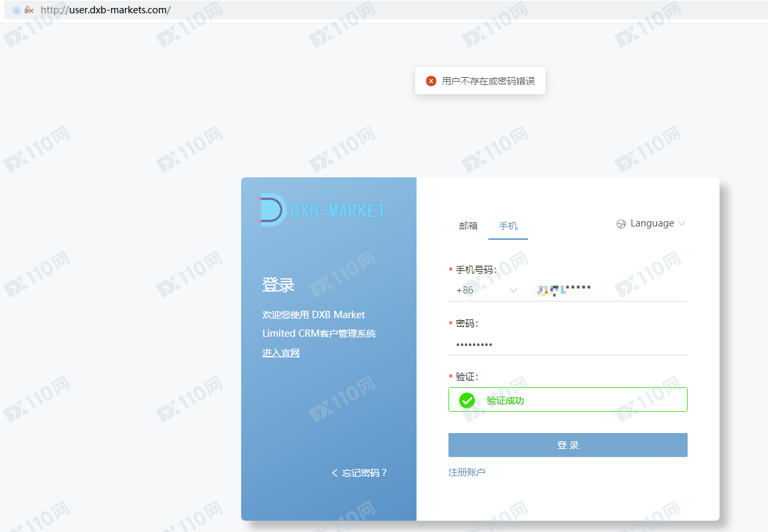Click the 用户不存在或密码错误 error message

point(488,81)
